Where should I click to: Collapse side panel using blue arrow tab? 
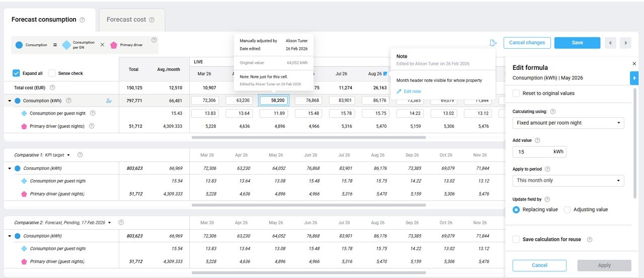point(634,78)
